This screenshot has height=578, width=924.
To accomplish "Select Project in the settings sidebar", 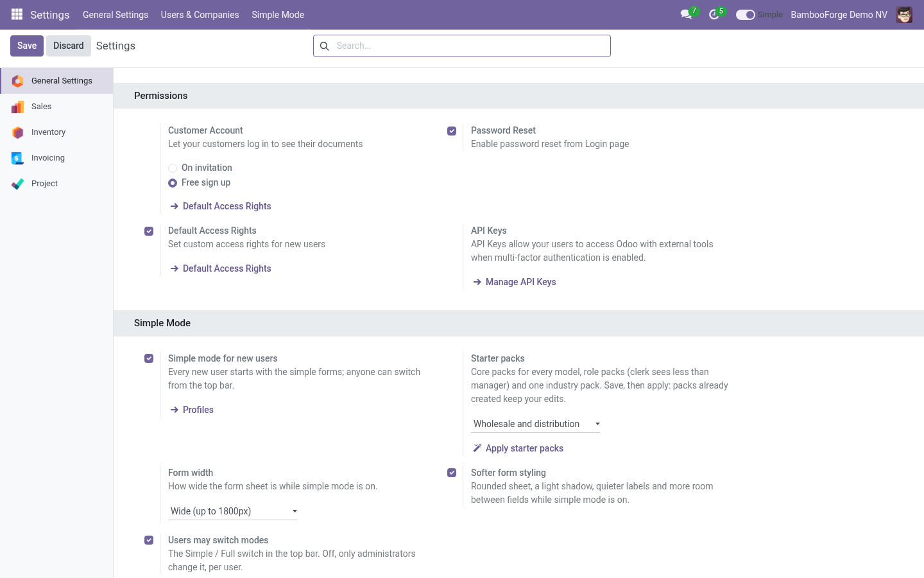I will 56,184.
